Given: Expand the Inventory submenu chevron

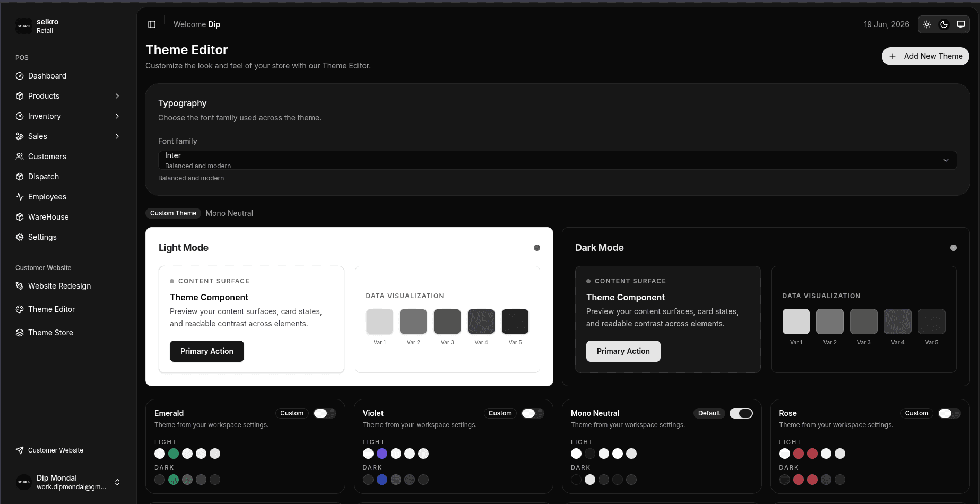Looking at the screenshot, I should point(117,116).
